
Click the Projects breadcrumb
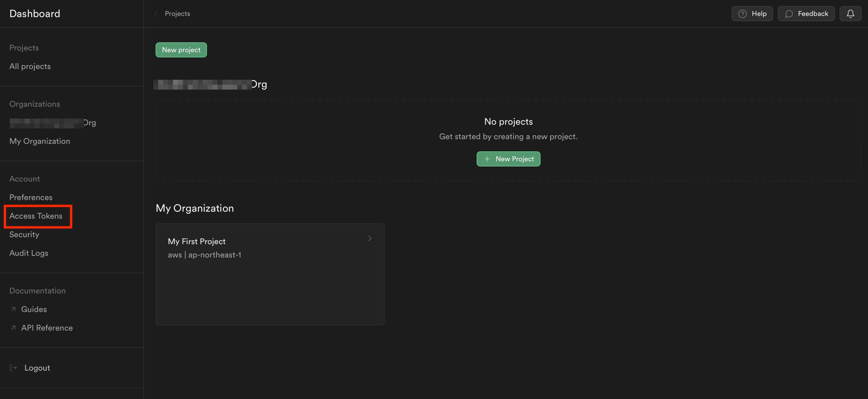177,13
